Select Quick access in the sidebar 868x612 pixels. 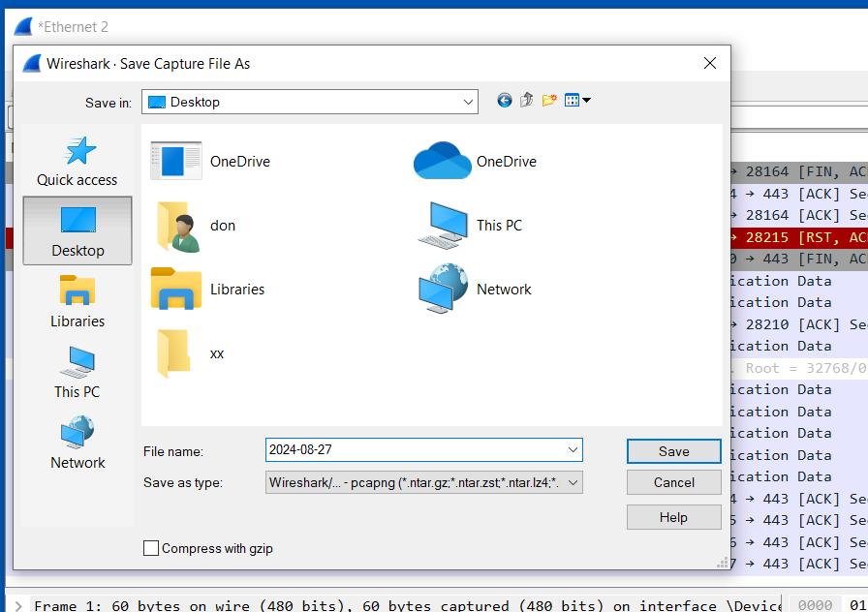pos(77,161)
